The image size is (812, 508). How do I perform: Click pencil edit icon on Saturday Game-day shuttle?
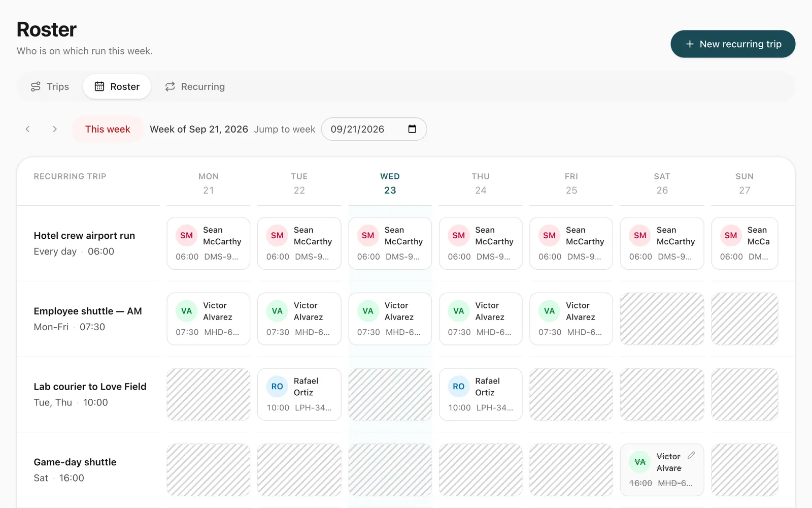(691, 455)
